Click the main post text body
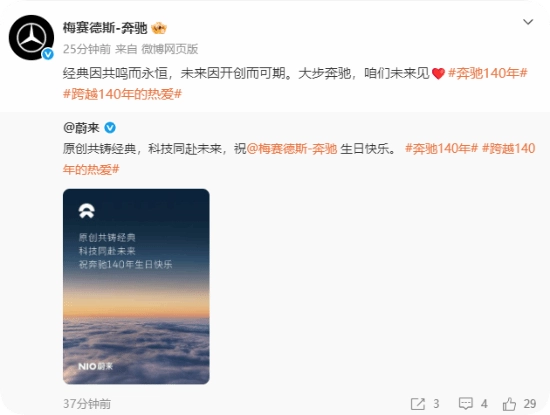The width and height of the screenshot is (550, 415). (x=295, y=83)
